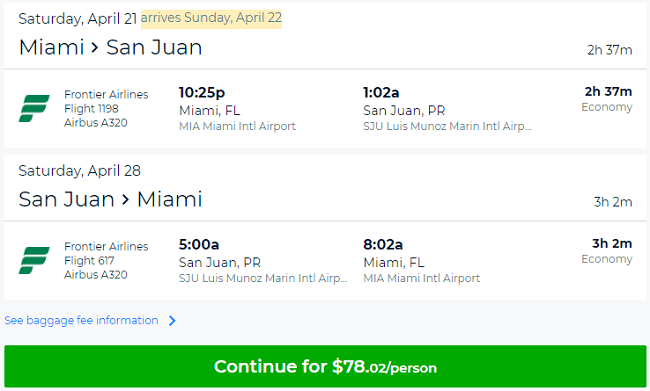The width and height of the screenshot is (650, 391).
Task: Click the Frontier Airlines logo for Flight 617
Action: pyautogui.click(x=34, y=260)
